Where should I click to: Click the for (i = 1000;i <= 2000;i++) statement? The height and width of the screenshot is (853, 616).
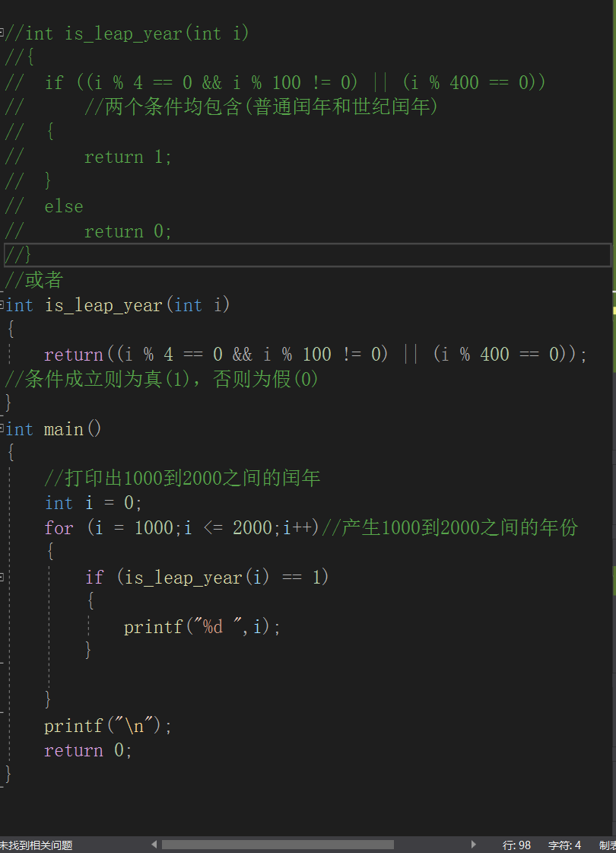[x=182, y=528]
